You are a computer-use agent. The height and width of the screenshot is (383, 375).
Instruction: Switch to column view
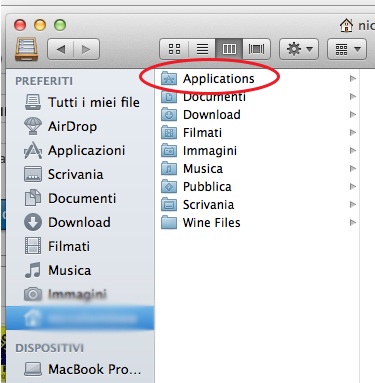point(229,49)
